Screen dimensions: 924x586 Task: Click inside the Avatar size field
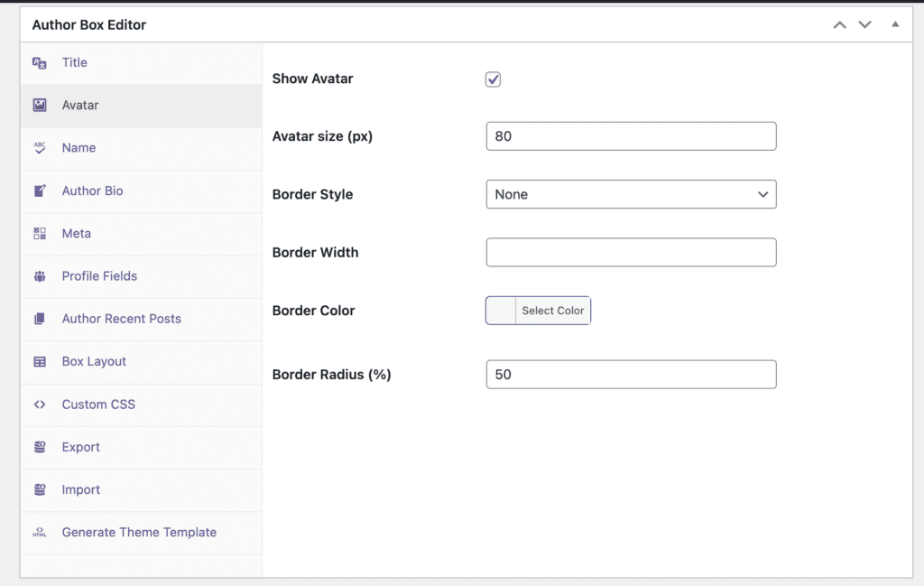(631, 135)
